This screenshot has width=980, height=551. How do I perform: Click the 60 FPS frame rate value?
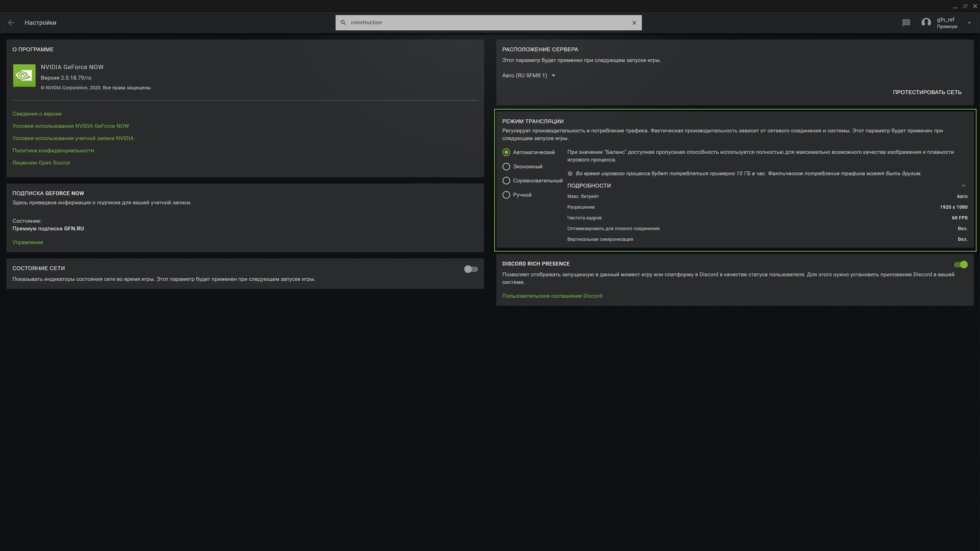960,218
